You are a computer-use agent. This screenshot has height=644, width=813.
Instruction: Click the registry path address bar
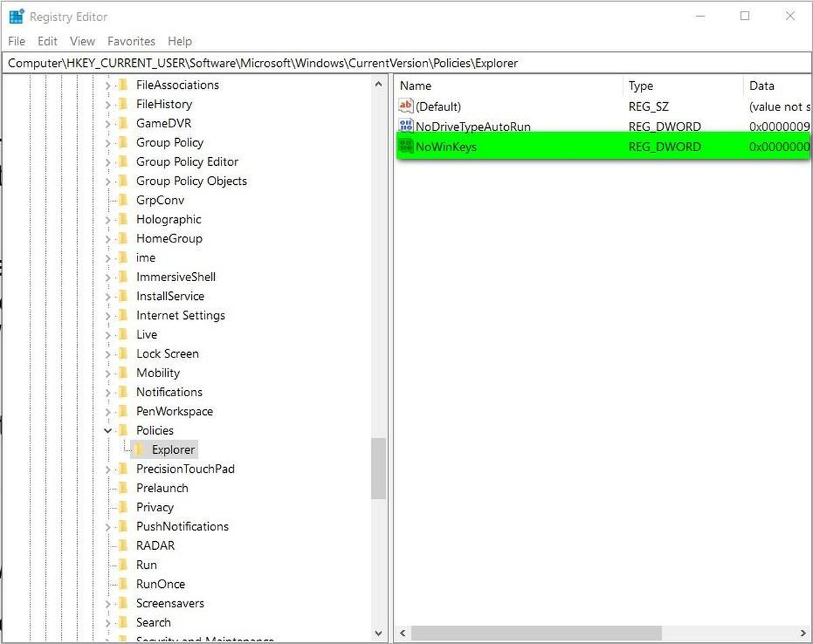406,63
